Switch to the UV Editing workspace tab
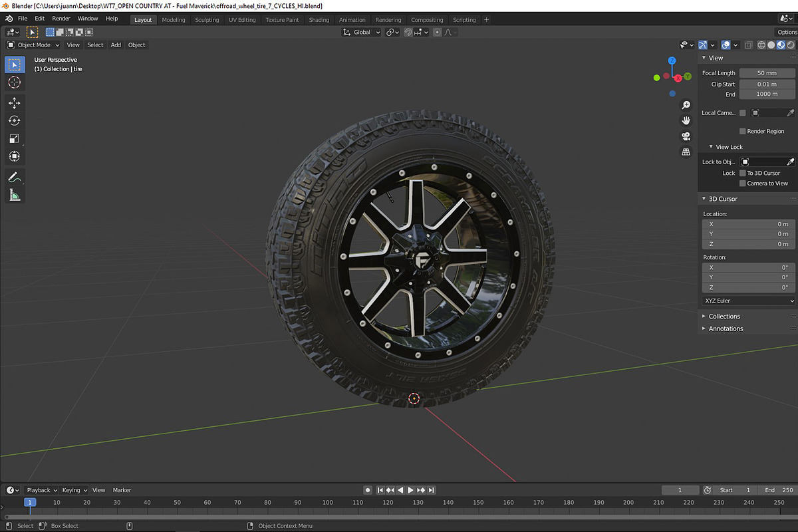 242,20
